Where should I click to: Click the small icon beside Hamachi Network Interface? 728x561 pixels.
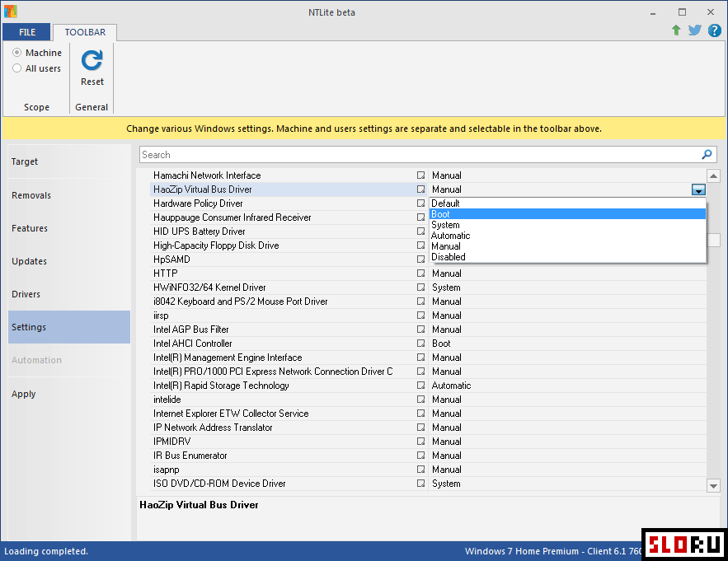(x=420, y=175)
